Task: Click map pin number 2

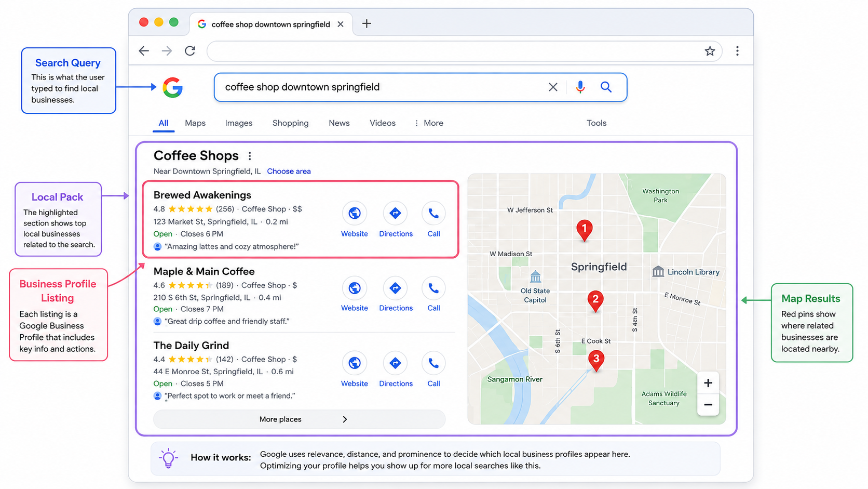Action: pyautogui.click(x=595, y=300)
